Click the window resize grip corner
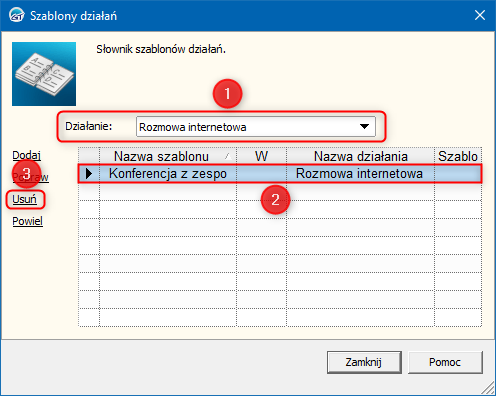Viewport: 496px width, 396px height. (x=488, y=388)
